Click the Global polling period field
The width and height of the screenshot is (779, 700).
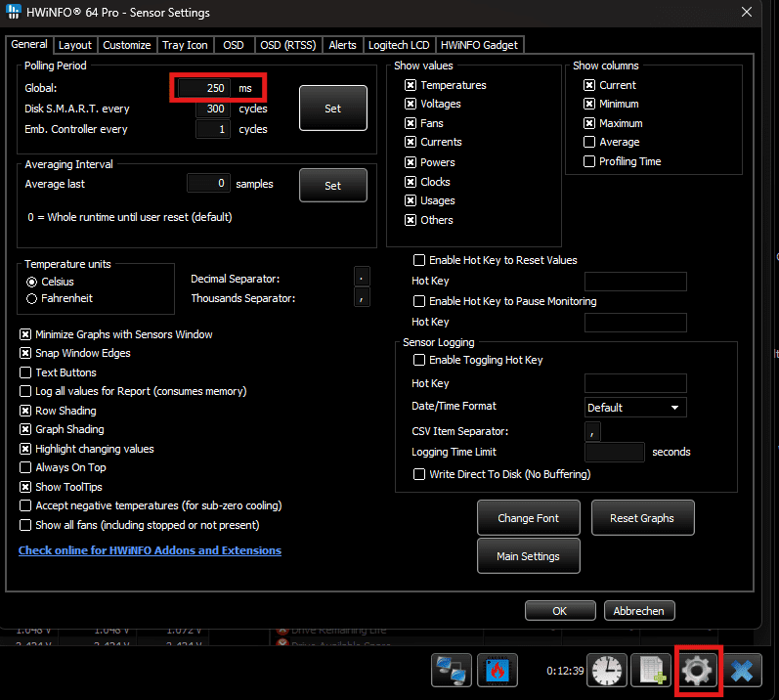tap(204, 88)
